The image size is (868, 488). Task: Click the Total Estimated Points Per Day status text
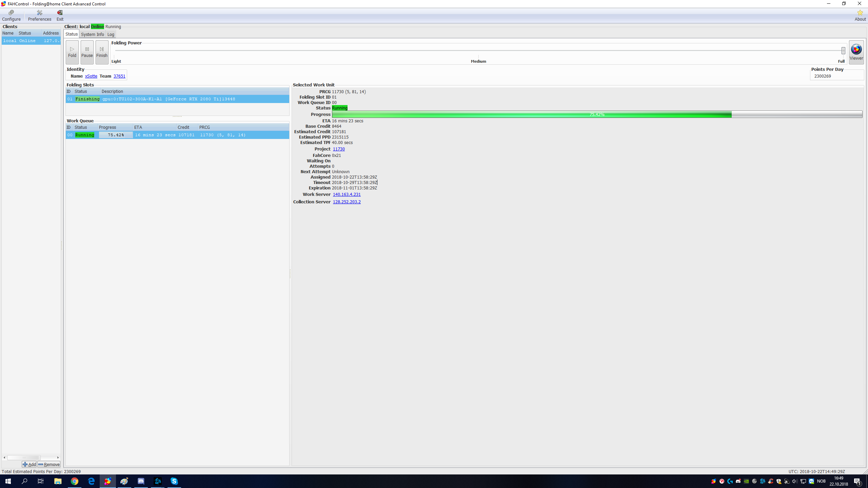41,471
